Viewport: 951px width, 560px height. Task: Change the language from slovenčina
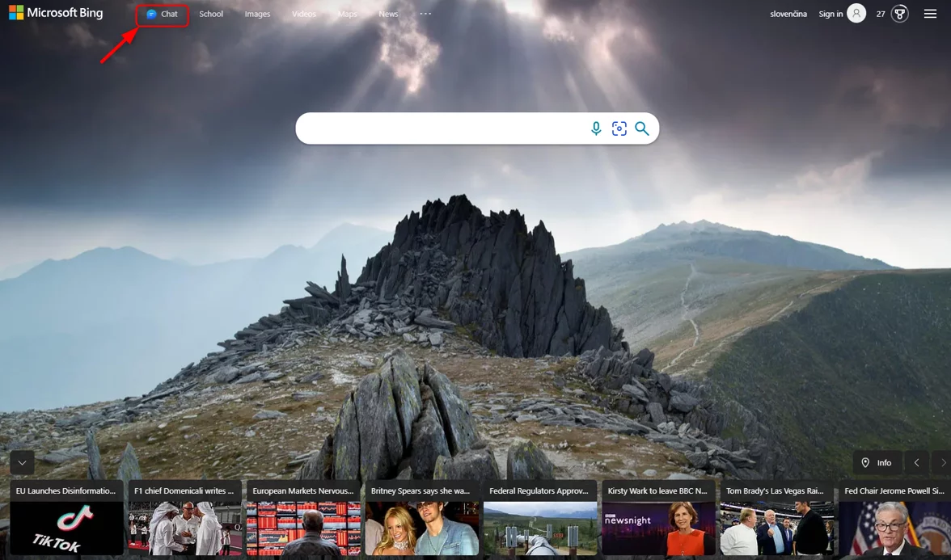point(788,13)
